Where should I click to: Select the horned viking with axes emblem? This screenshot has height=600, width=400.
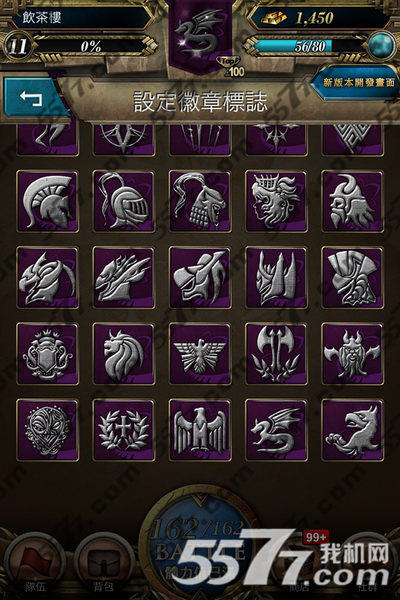(352, 354)
